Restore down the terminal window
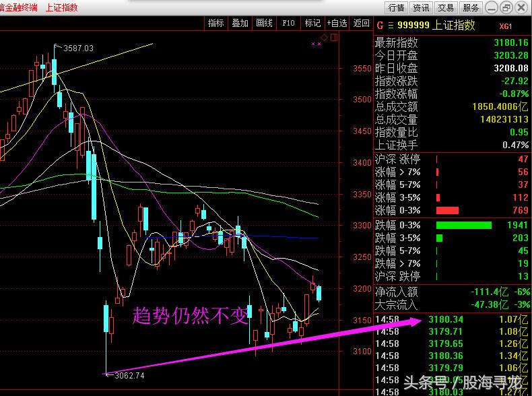 (x=506, y=7)
